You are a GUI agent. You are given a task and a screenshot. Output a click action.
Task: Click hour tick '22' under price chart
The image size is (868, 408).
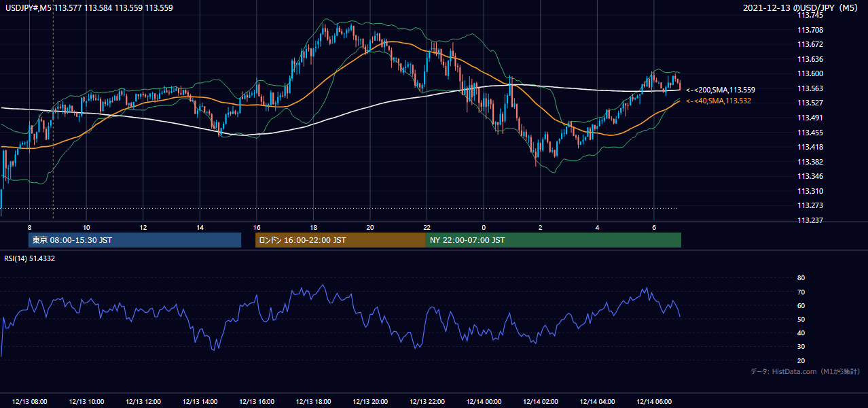coord(427,227)
